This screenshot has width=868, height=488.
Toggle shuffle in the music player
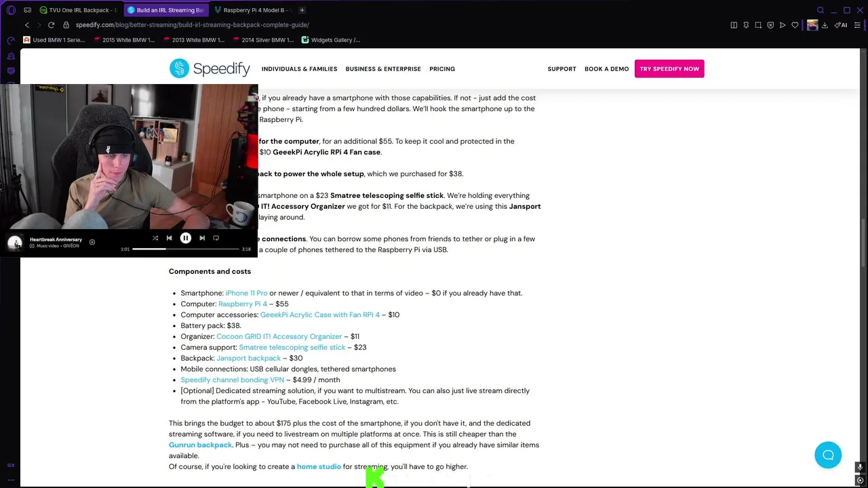(x=155, y=238)
